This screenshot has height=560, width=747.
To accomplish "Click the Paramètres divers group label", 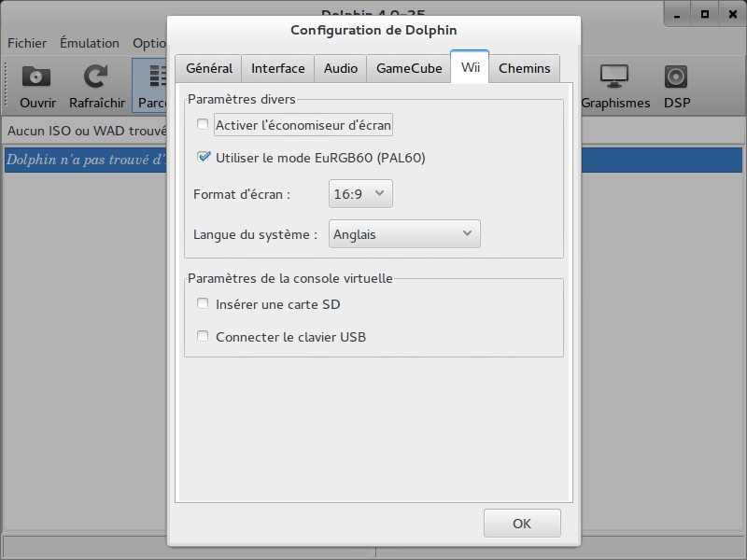I will tap(242, 99).
